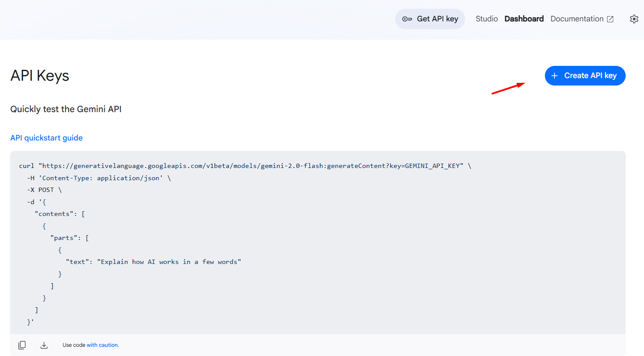Click the external link icon beside Documentation
The image size is (644, 356).
(x=610, y=19)
